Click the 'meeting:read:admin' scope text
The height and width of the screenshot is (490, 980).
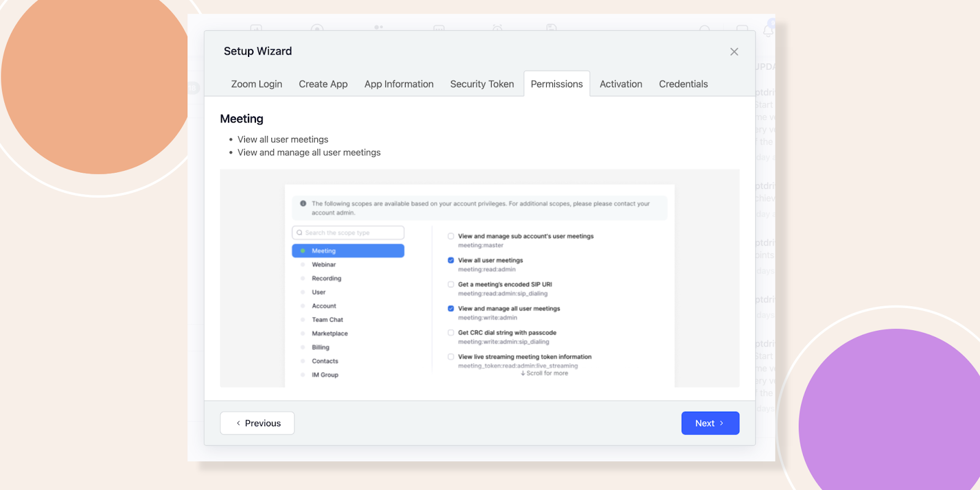tap(487, 269)
